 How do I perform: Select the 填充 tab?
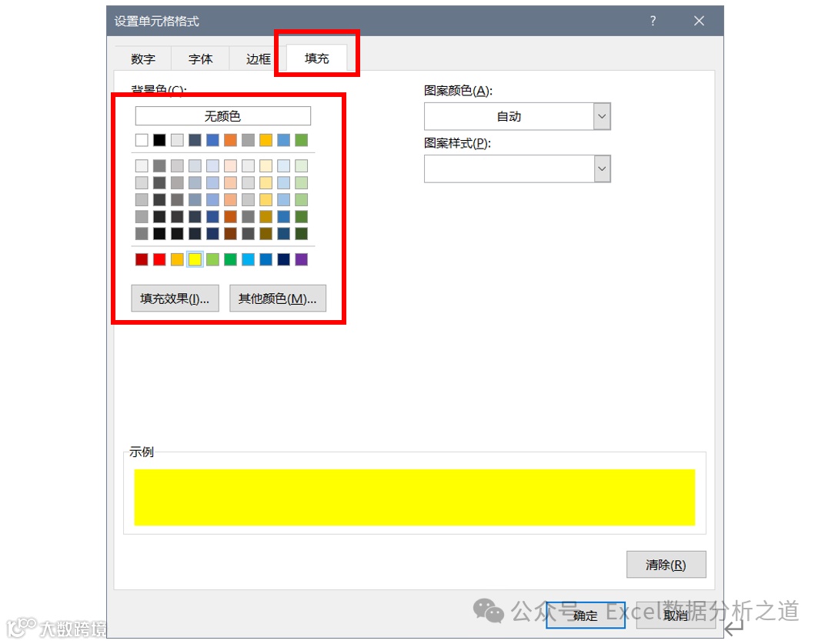tap(316, 58)
